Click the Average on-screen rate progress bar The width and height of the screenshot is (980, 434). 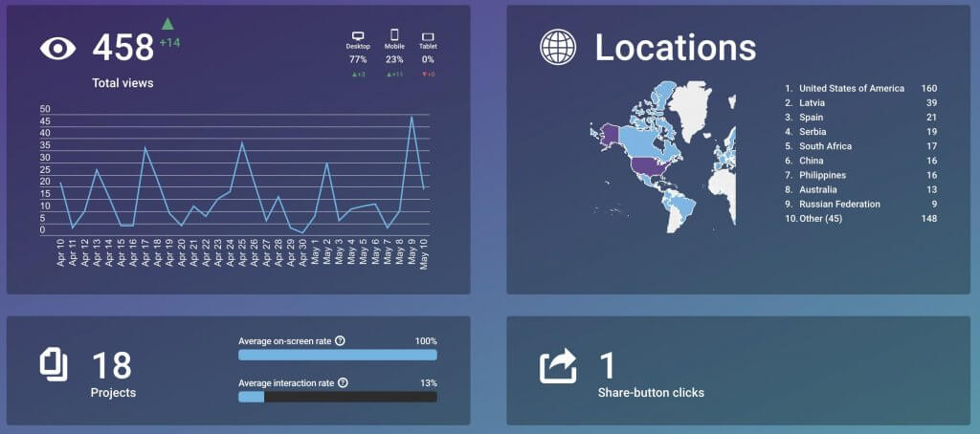click(338, 355)
